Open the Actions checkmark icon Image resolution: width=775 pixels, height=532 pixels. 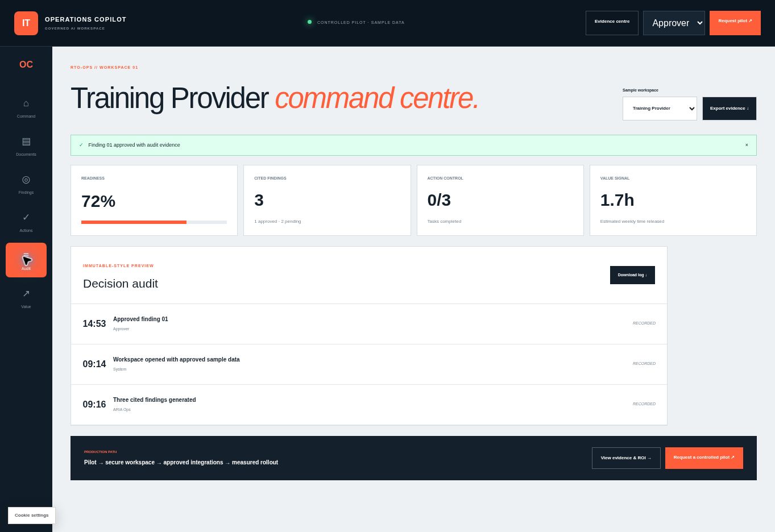26,218
